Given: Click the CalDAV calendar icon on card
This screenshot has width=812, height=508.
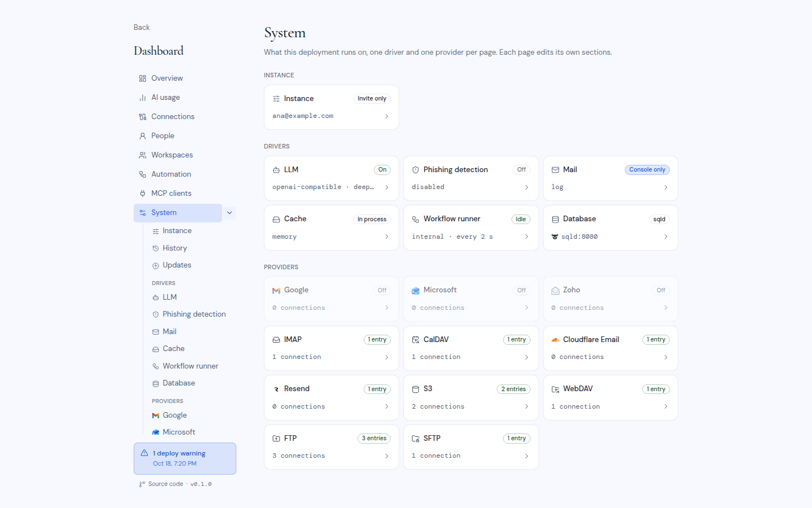Looking at the screenshot, I should [416, 340].
